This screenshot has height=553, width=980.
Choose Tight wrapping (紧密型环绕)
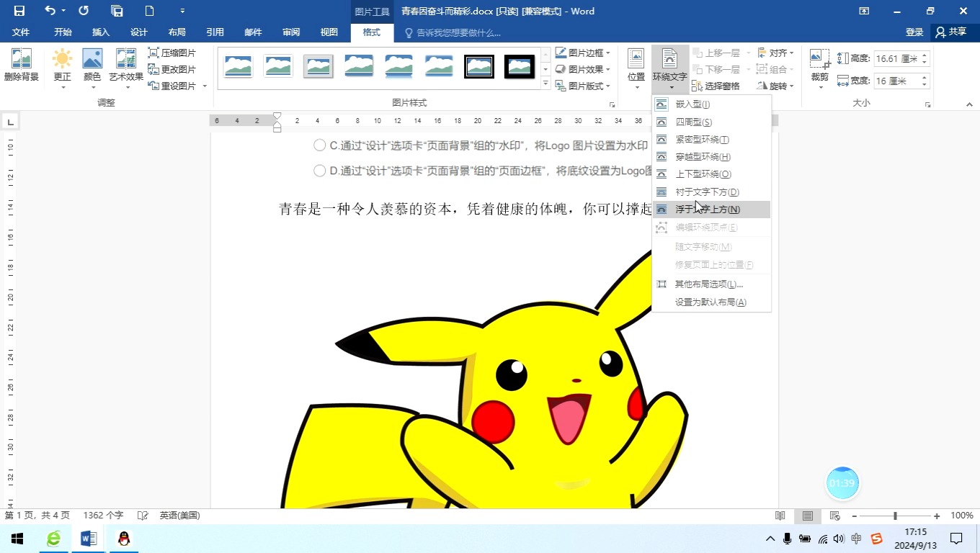711,139
